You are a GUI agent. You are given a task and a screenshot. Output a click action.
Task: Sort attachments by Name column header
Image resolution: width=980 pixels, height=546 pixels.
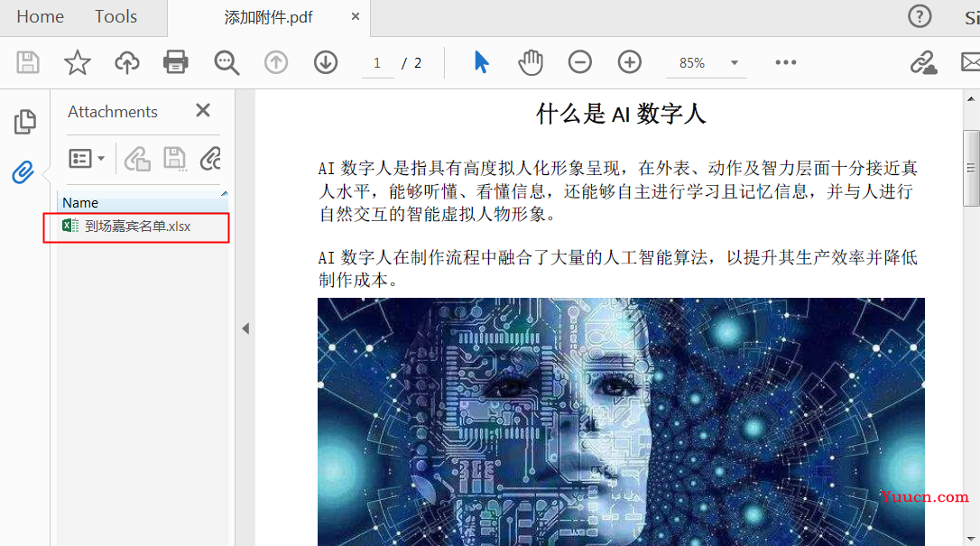(x=143, y=202)
